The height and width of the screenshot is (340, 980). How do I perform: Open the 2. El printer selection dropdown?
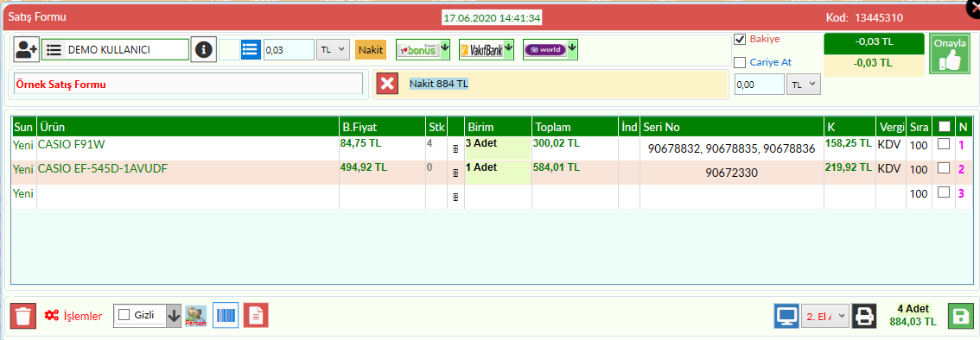(825, 317)
